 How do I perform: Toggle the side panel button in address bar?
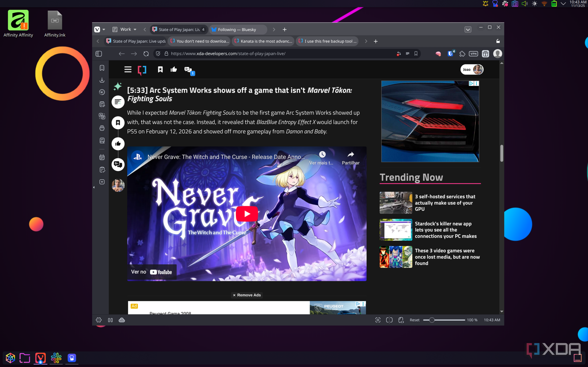point(99,54)
